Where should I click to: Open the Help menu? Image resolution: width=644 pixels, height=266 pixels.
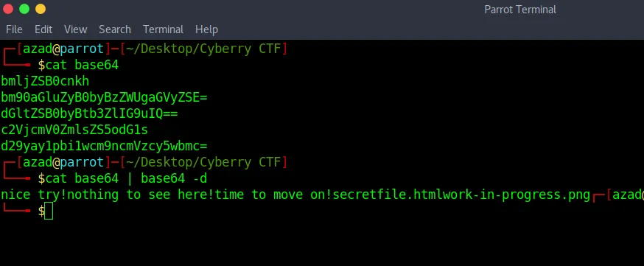point(206,29)
